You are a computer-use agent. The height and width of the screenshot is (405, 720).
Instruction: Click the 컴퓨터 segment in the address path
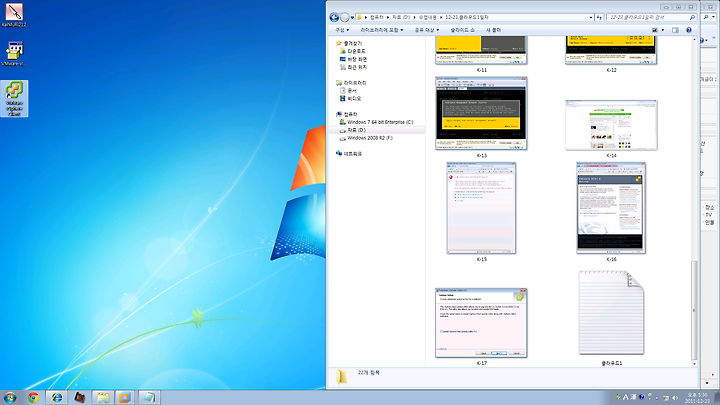[x=377, y=17]
